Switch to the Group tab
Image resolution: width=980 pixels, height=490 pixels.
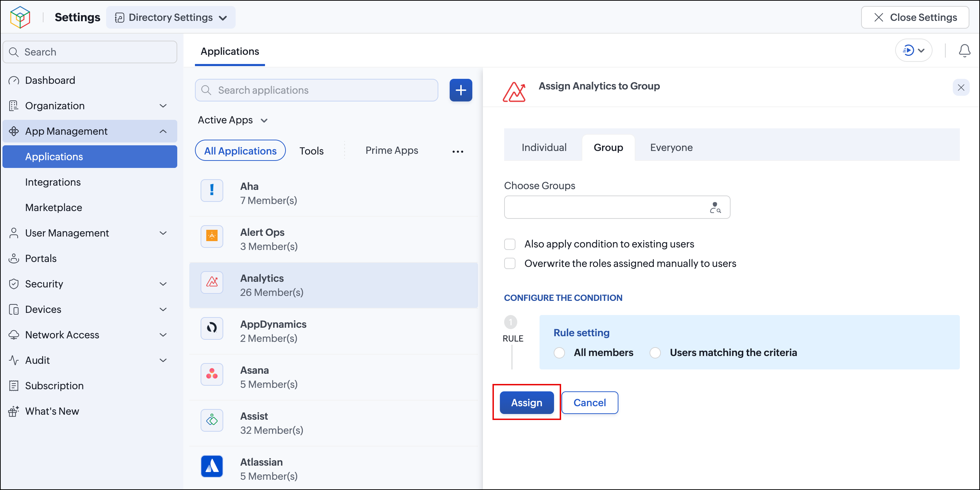608,147
